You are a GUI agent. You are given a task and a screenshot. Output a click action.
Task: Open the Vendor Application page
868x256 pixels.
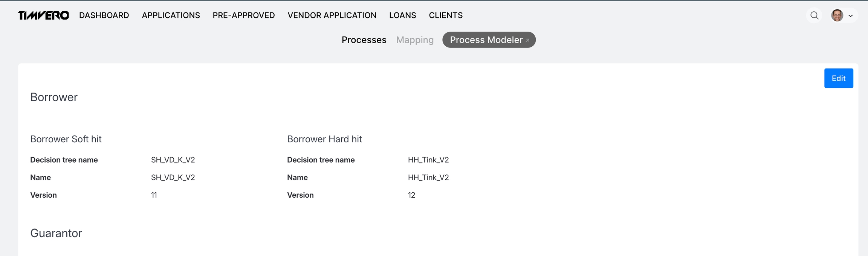332,15
